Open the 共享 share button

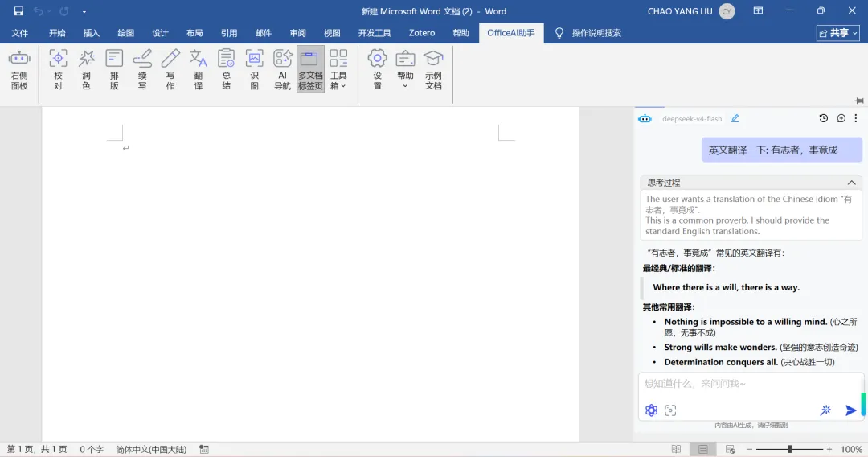[x=838, y=33]
